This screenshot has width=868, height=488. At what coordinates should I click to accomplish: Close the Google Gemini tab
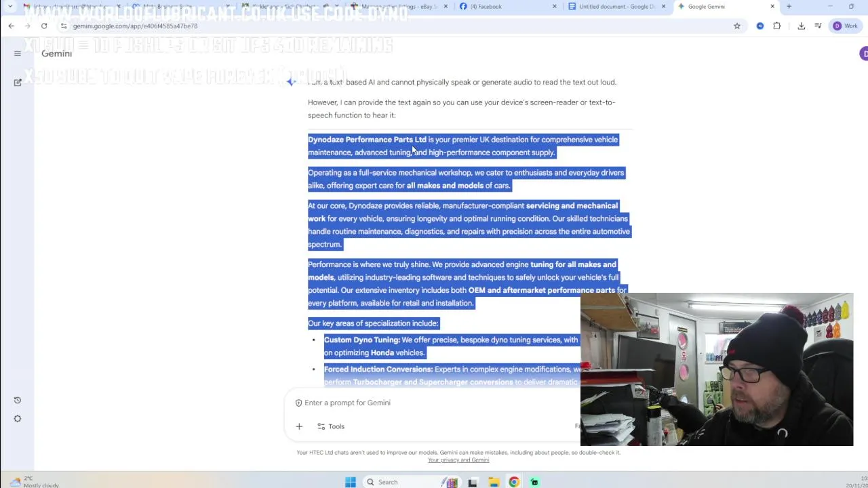(772, 7)
